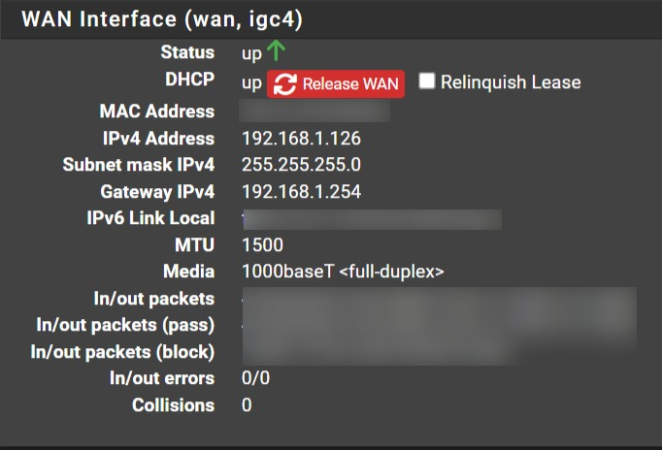Click the In/out errors 0/0 value

(256, 378)
